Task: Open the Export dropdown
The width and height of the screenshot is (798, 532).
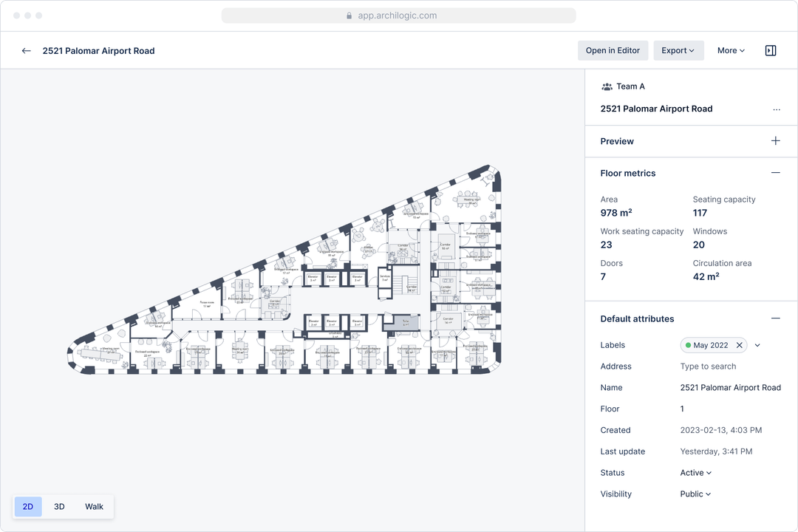Action: click(x=678, y=50)
